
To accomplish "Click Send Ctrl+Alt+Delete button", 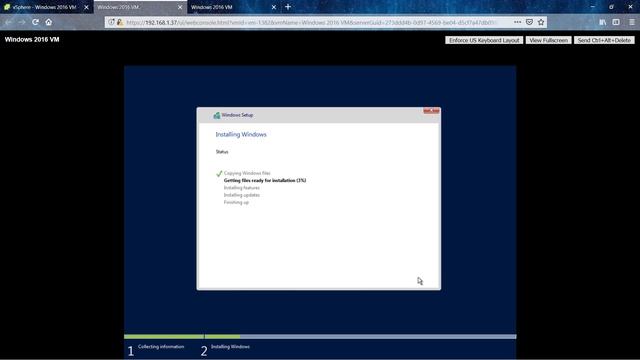I will (x=604, y=40).
